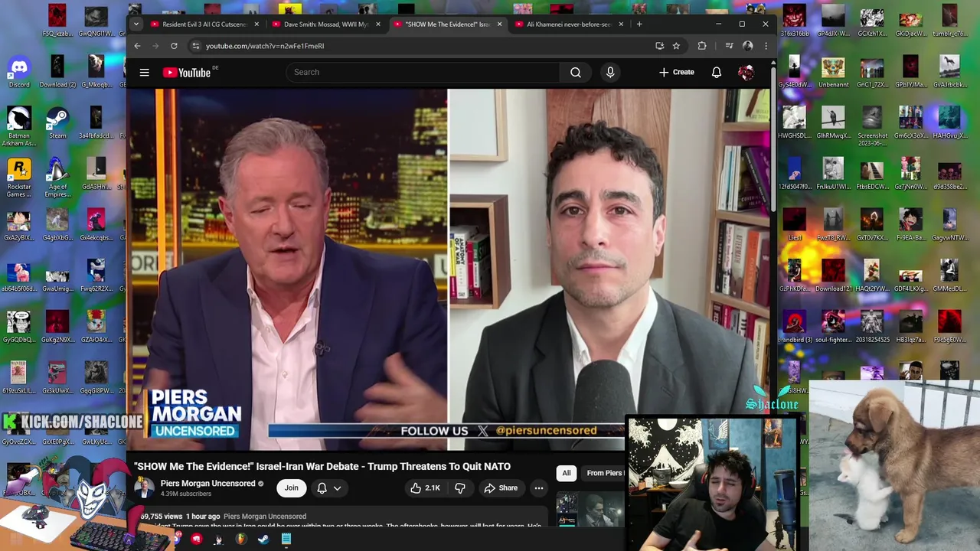Select Unbenannt desktop image file
980x551 pixels.
832,72
